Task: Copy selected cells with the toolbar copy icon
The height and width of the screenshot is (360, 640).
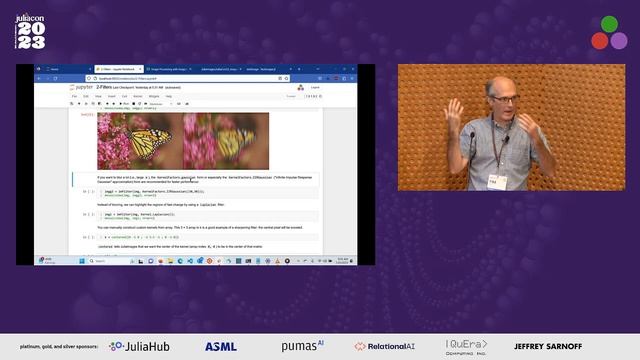Action: [x=93, y=104]
